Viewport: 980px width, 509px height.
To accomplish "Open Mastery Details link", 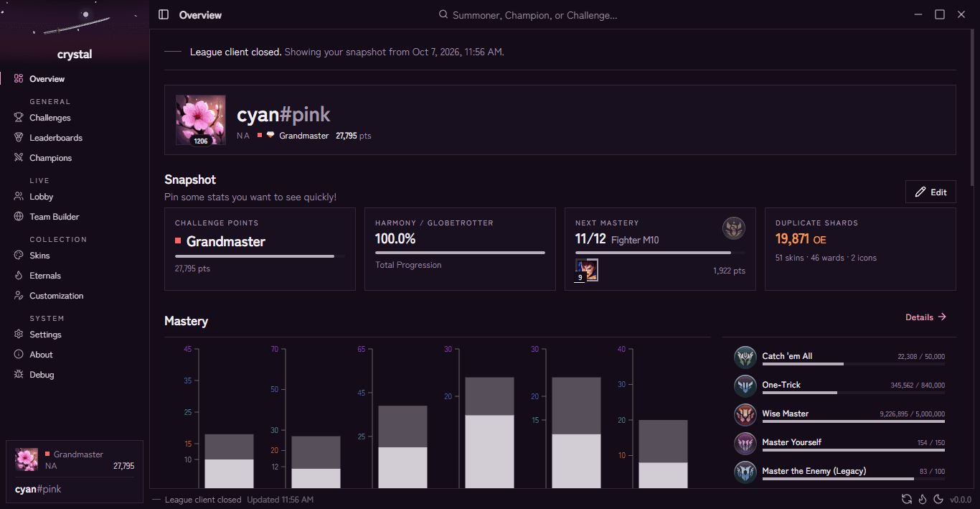I will click(926, 317).
